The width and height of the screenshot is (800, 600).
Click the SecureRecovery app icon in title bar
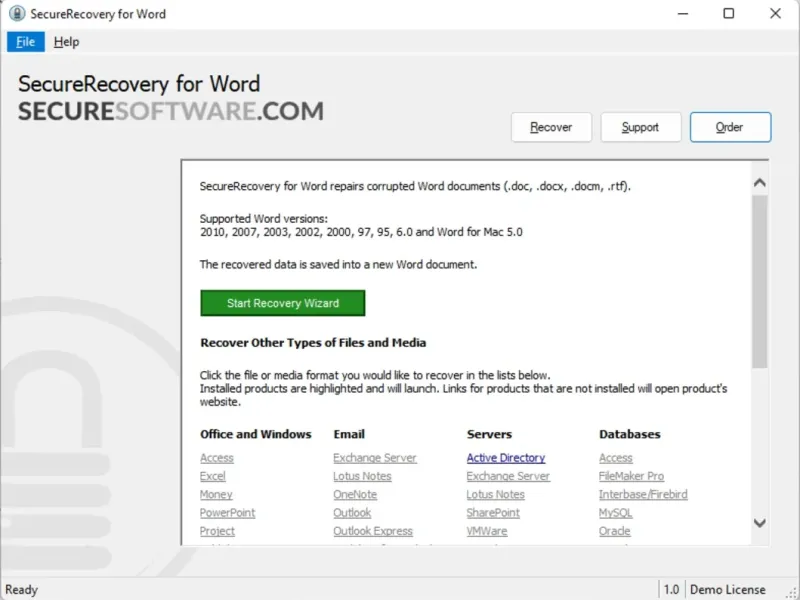pos(16,14)
